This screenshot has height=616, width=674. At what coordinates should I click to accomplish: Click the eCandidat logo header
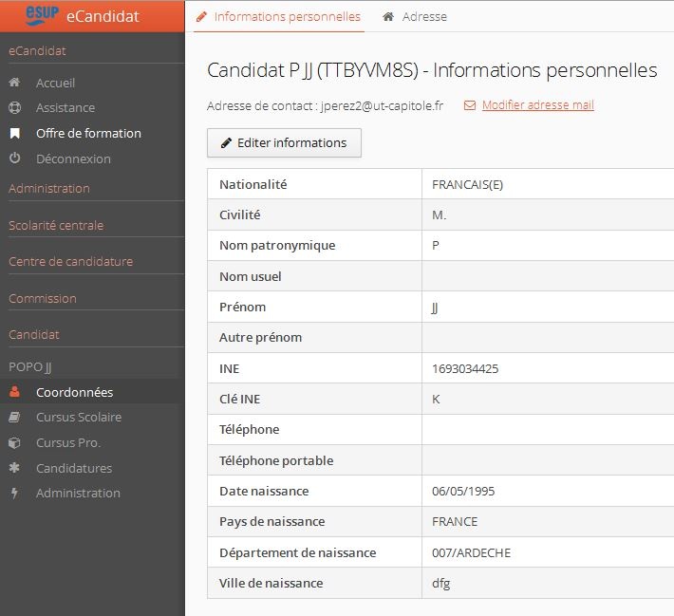[92, 15]
